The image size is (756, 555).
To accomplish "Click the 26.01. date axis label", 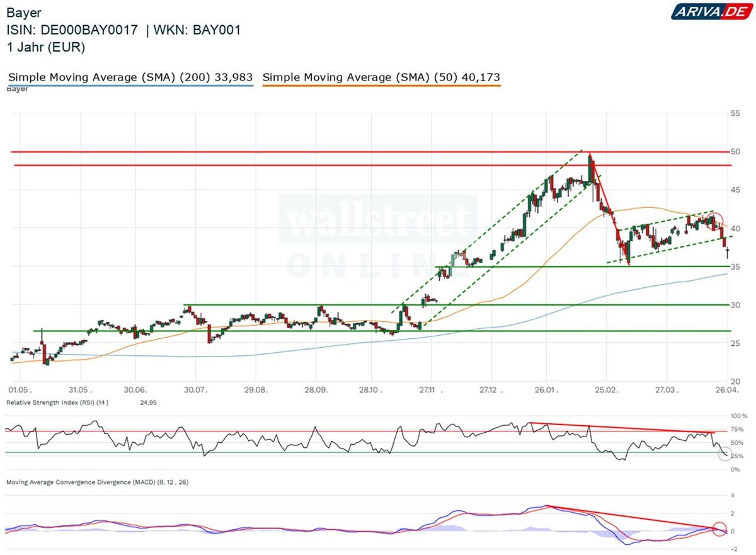I will click(x=547, y=391).
